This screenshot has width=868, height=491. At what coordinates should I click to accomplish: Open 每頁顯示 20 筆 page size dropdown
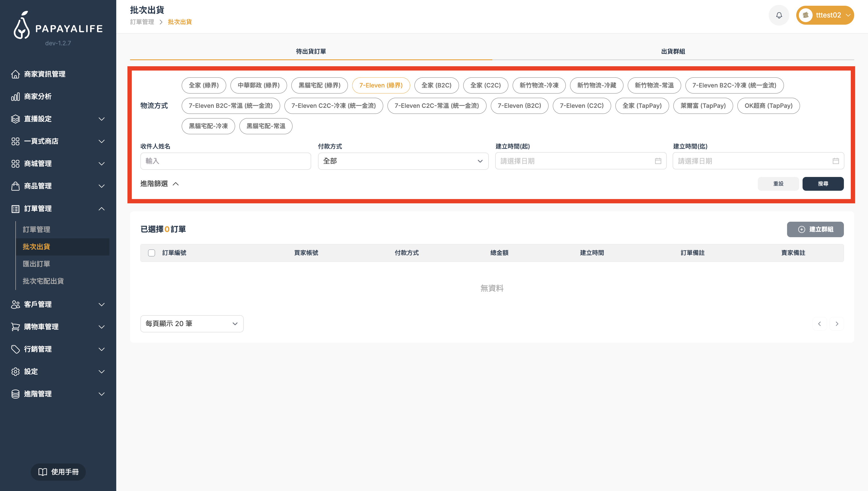click(192, 324)
